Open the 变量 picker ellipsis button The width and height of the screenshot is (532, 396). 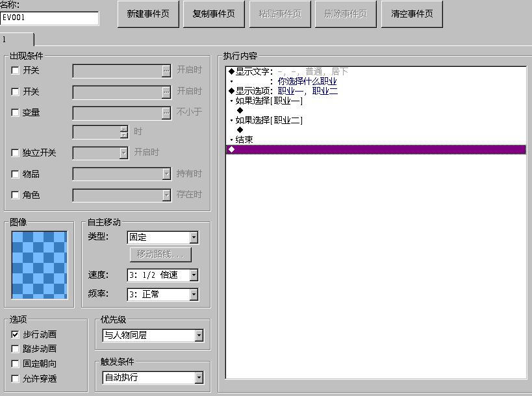(166, 113)
